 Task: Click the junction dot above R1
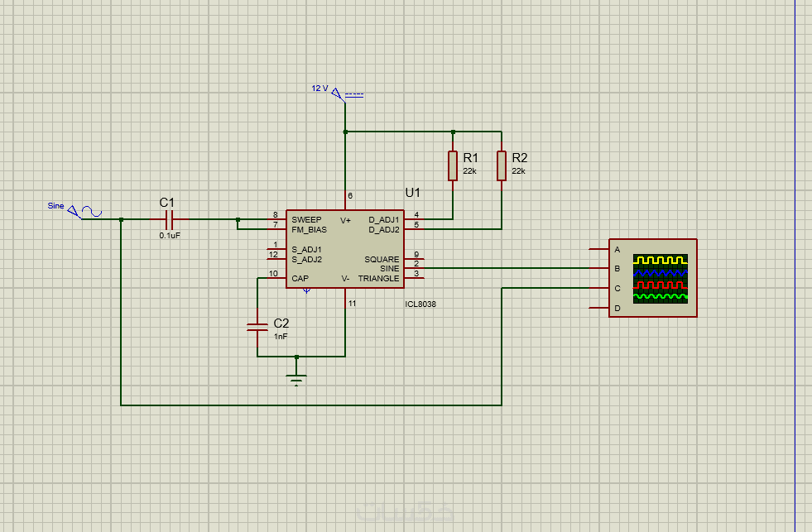pyautogui.click(x=453, y=132)
